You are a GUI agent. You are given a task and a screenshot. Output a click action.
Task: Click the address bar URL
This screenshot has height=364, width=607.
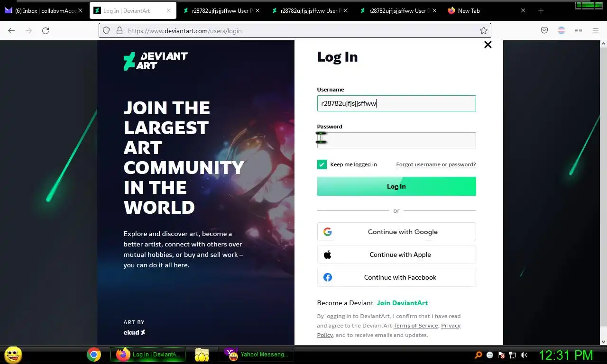pyautogui.click(x=185, y=31)
